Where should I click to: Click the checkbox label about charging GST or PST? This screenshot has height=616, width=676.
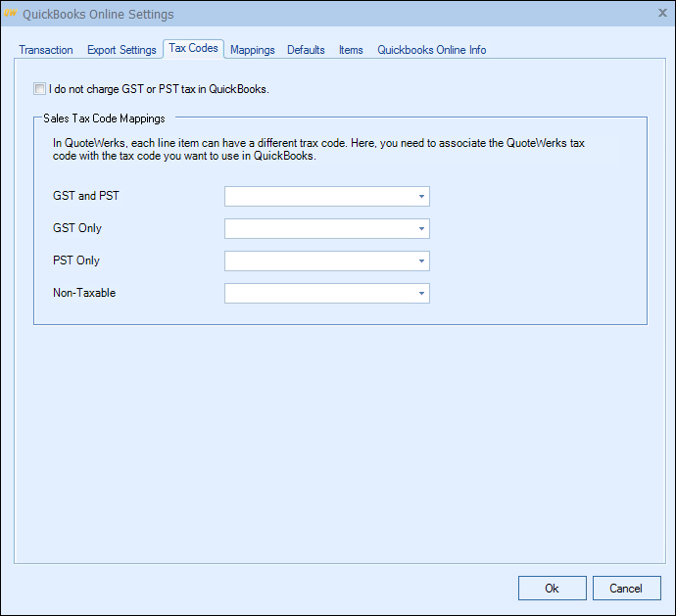pos(159,89)
